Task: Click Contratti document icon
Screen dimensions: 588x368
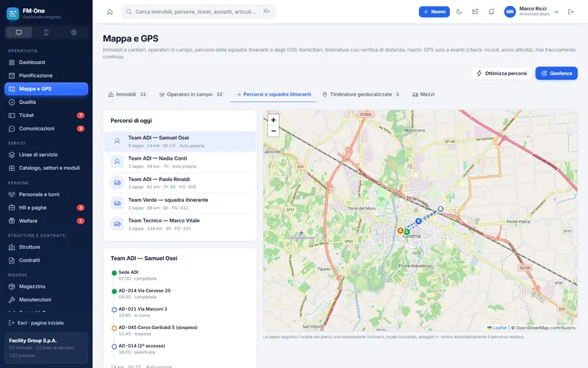Action: [x=12, y=261]
